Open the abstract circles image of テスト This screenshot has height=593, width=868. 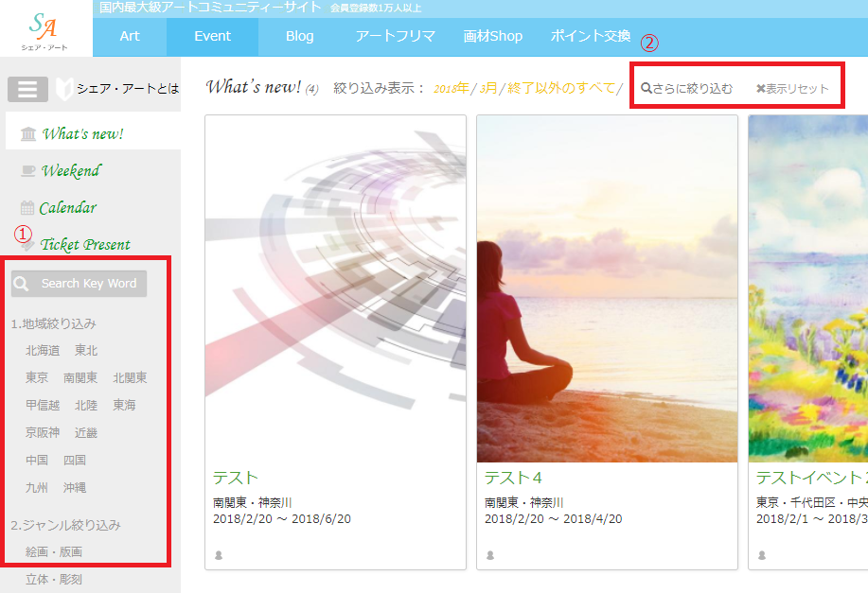(x=335, y=288)
